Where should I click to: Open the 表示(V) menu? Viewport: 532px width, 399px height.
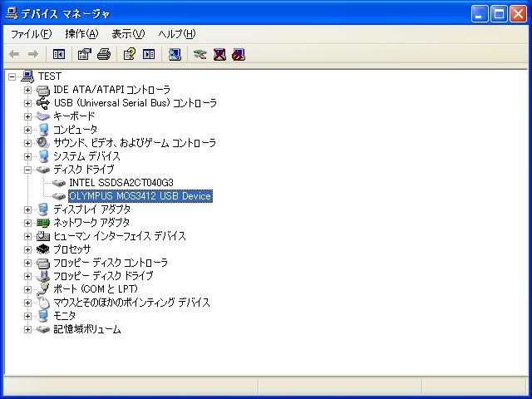pos(128,33)
